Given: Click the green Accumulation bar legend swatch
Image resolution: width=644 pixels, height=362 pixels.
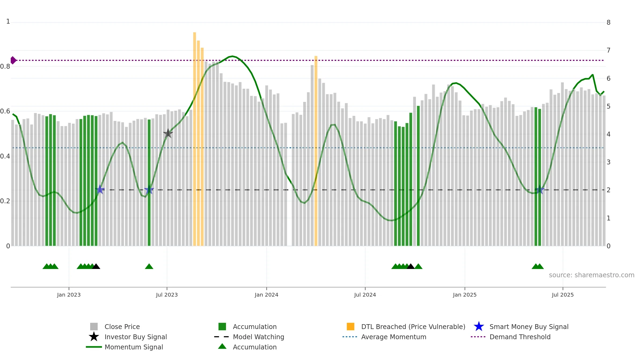Looking at the screenshot, I should pos(222,327).
